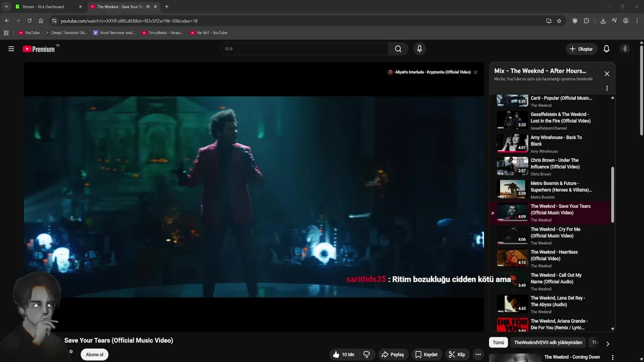Viewport: 644px width, 362px height.
Task: Open YouTube notifications bell
Action: click(x=606, y=49)
